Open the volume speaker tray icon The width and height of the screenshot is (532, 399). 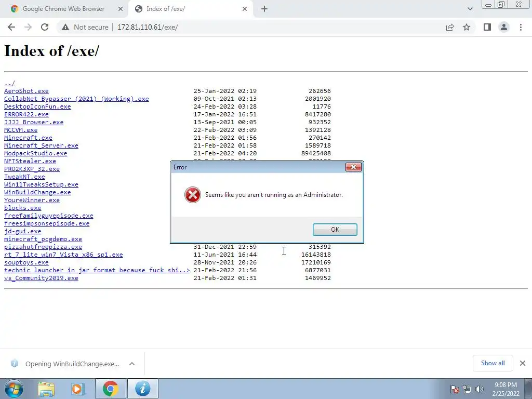480,389
